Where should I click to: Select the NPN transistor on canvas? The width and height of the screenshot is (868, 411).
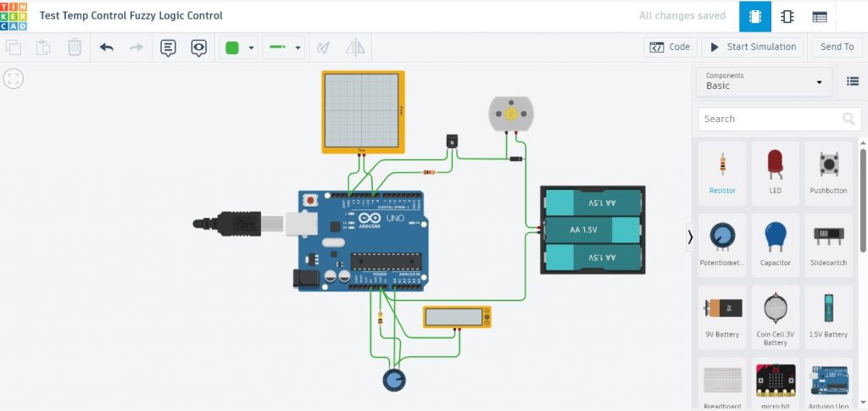click(453, 142)
